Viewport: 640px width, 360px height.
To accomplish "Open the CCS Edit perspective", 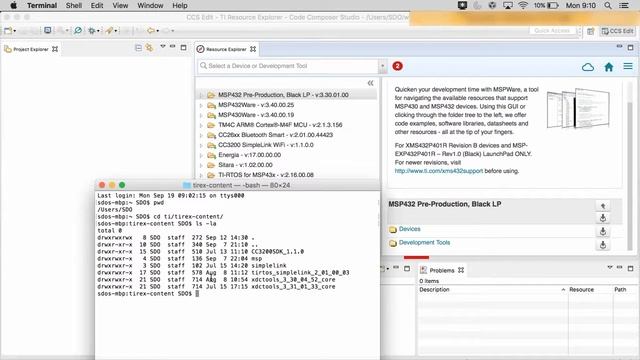I will coord(618,31).
